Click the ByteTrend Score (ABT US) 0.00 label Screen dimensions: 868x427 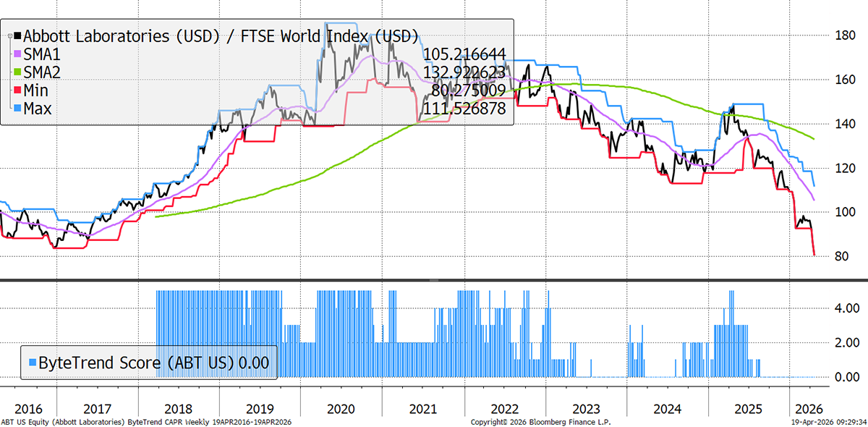pyautogui.click(x=153, y=363)
